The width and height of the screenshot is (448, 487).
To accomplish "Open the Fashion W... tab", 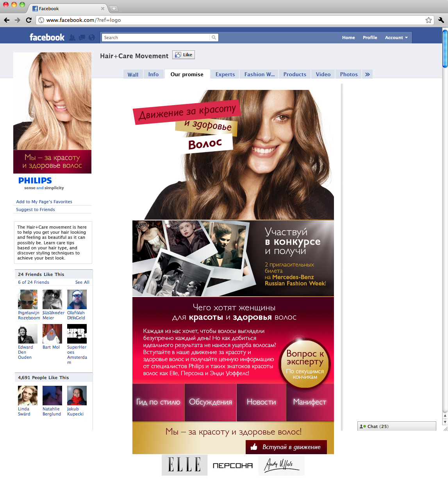I will 260,74.
